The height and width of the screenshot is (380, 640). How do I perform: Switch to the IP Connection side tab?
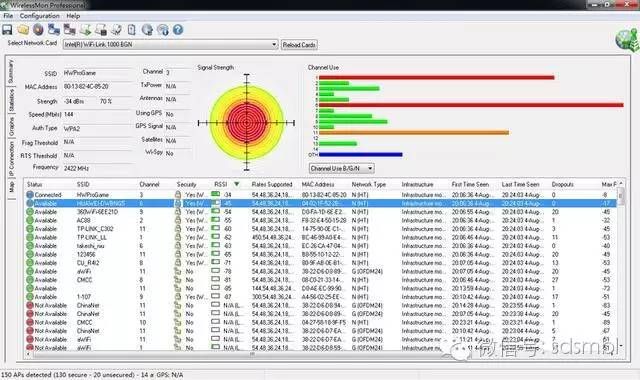11,158
